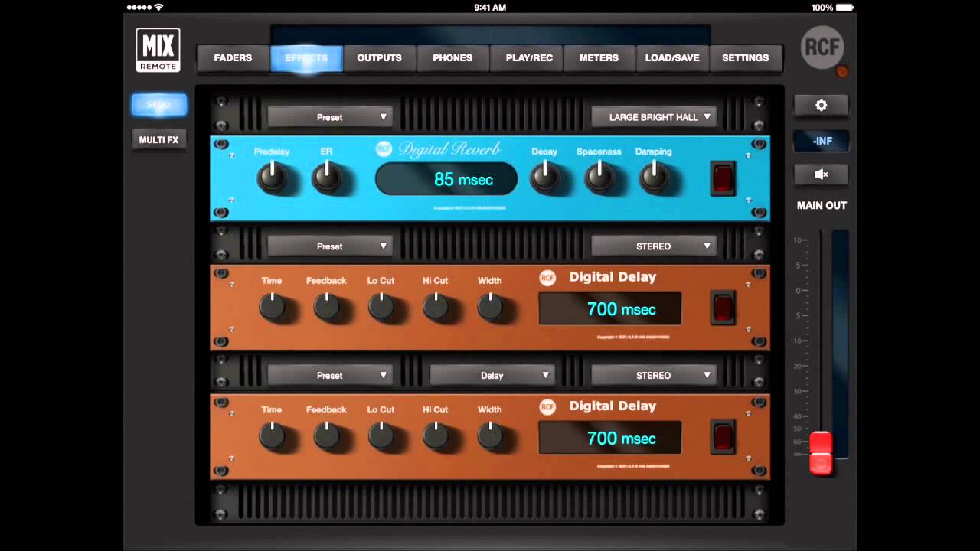Click Hi Cut knob on middle Digital Delay

coord(435,307)
